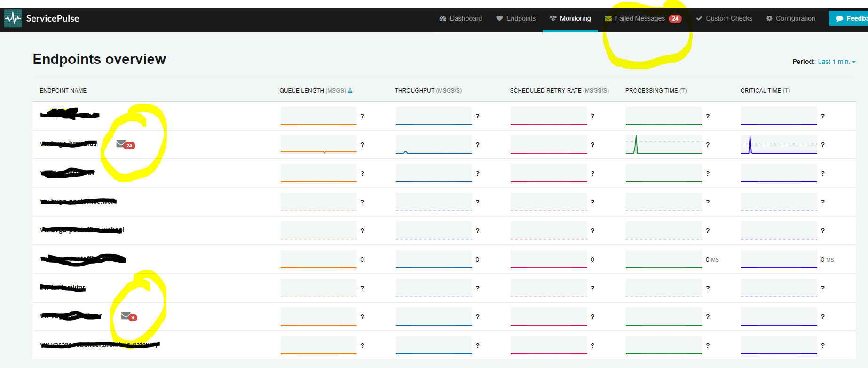The width and height of the screenshot is (868, 368).
Task: Open the Endpoints tab
Action: [516, 18]
